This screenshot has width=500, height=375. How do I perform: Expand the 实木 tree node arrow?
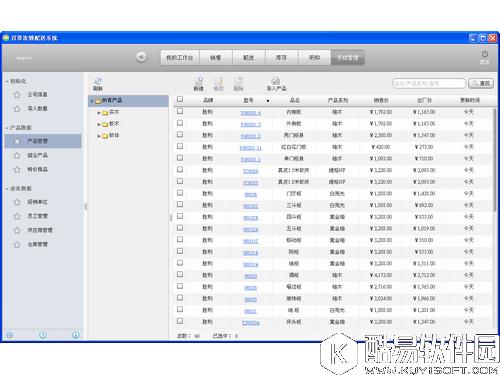click(99, 113)
